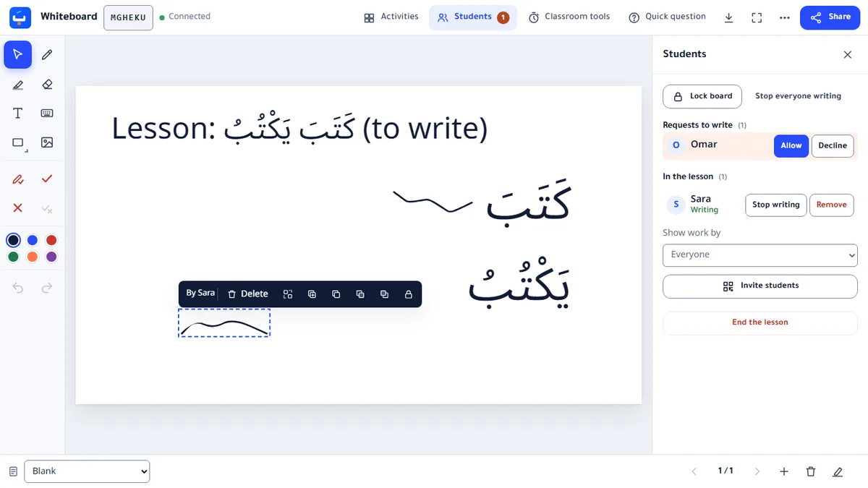
Task: Toggle the Students tab
Action: (x=473, y=17)
